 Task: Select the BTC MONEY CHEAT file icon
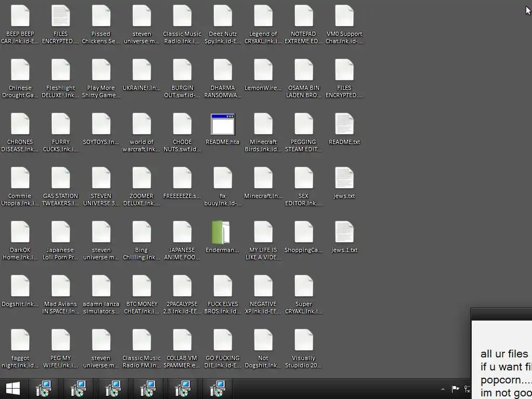(142, 286)
